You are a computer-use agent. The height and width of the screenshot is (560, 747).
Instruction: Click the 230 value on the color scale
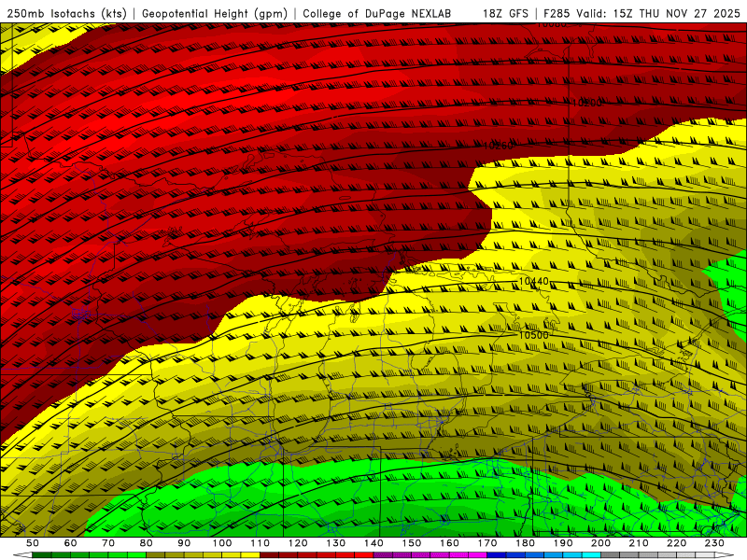coord(715,543)
